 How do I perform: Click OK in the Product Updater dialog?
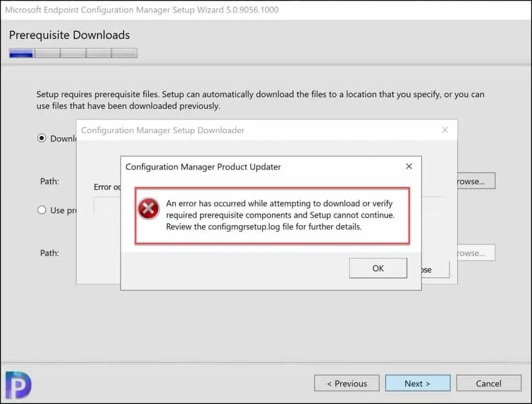[378, 268]
